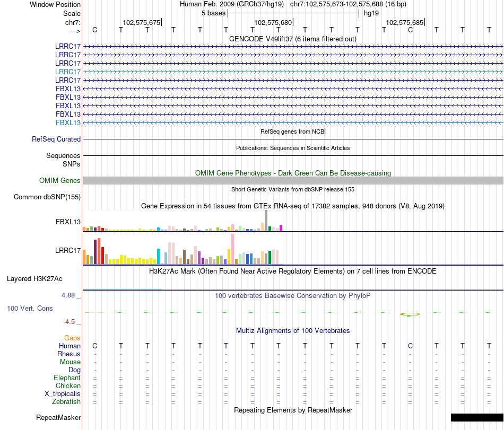Click the magenta bar in FBXL13 expression

tap(281, 227)
